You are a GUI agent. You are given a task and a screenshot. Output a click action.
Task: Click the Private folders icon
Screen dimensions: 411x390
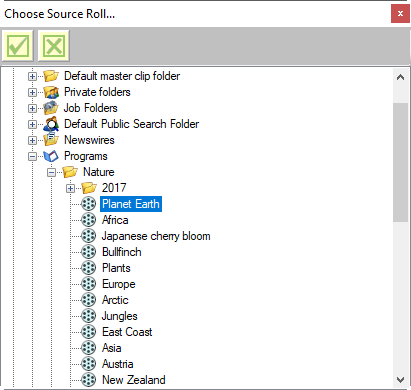pos(51,92)
